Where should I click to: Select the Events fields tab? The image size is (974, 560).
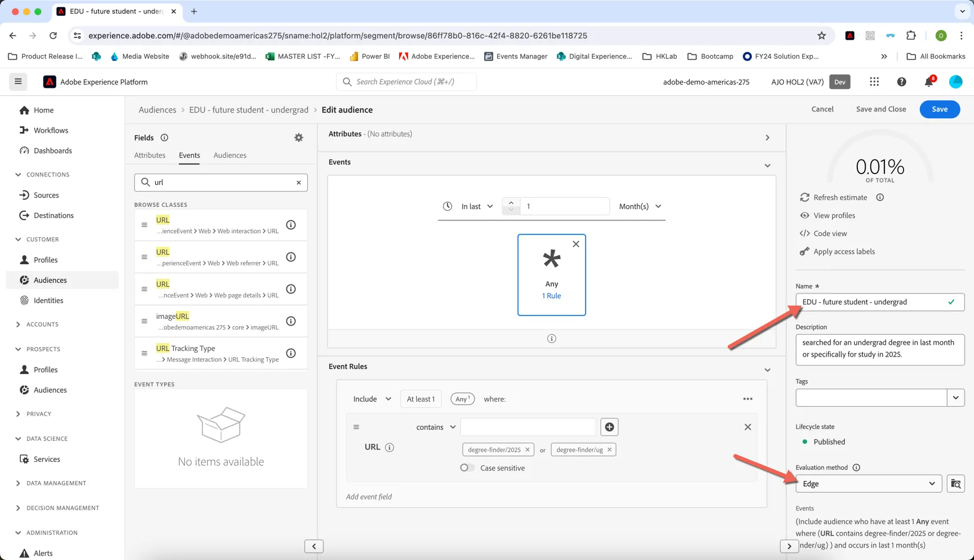[189, 155]
